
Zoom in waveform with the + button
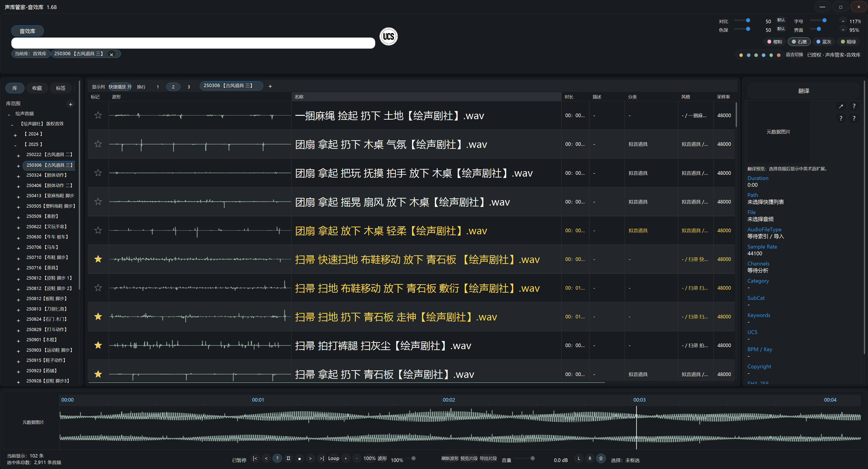[346, 459]
